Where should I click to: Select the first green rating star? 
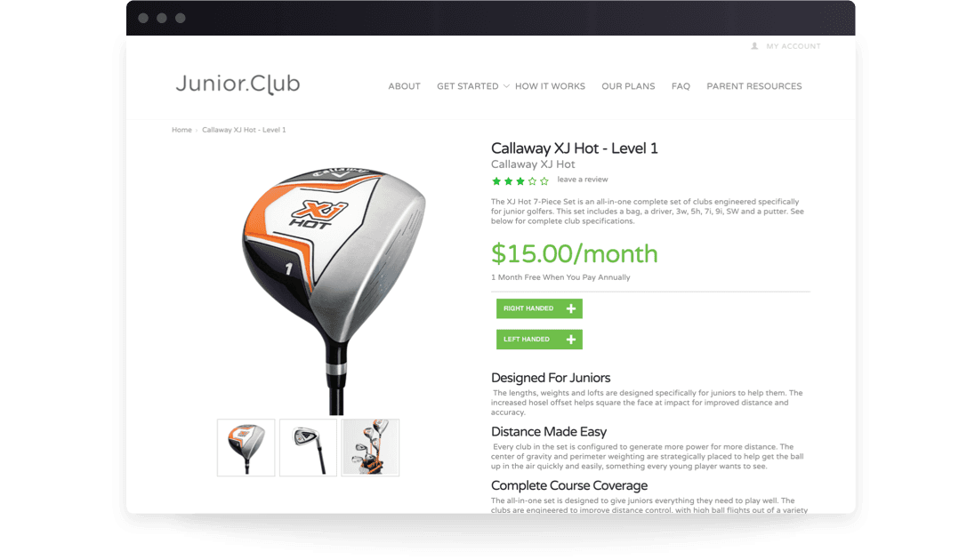pos(496,181)
